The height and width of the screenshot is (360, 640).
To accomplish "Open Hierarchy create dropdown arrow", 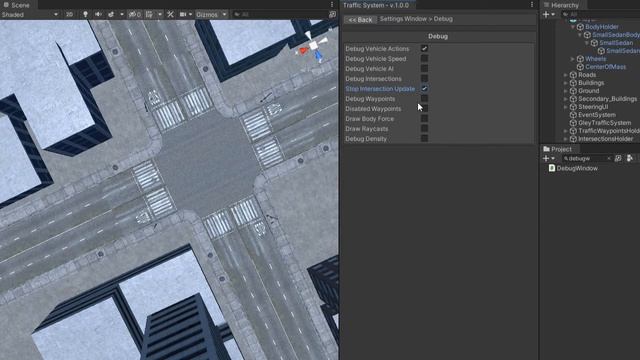I will pyautogui.click(x=553, y=14).
